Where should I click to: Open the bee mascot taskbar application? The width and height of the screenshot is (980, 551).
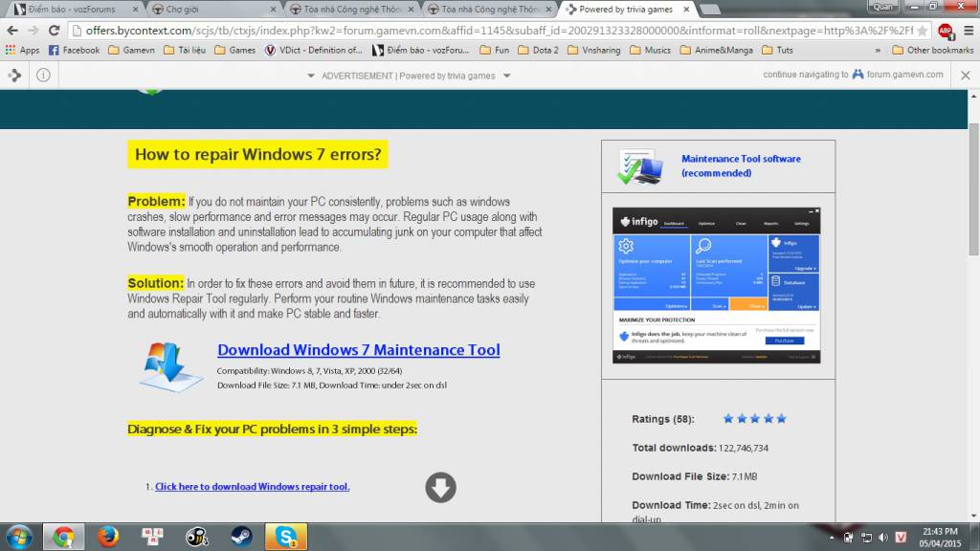(197, 537)
